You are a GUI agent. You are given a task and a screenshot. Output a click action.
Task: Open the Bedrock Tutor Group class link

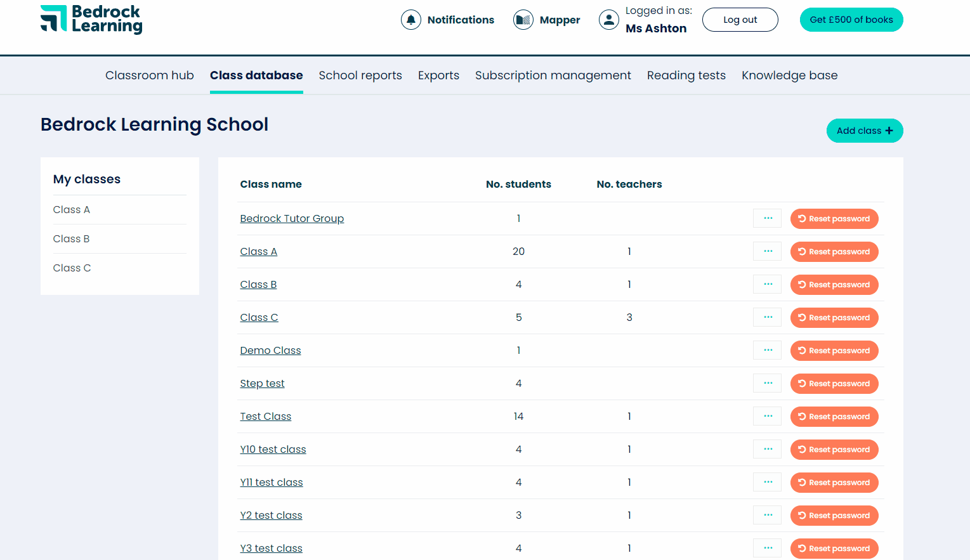(x=292, y=218)
